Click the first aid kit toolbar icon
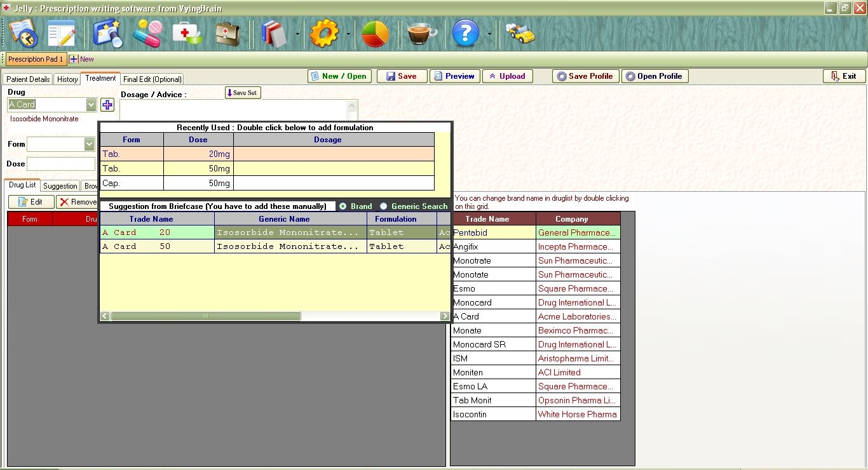The height and width of the screenshot is (470, 868). pyautogui.click(x=187, y=33)
